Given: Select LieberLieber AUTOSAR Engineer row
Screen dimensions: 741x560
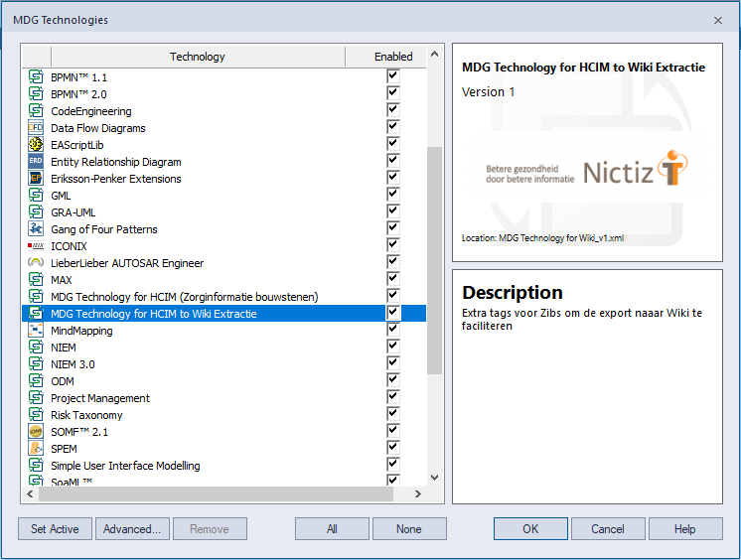Looking at the screenshot, I should (x=224, y=263).
